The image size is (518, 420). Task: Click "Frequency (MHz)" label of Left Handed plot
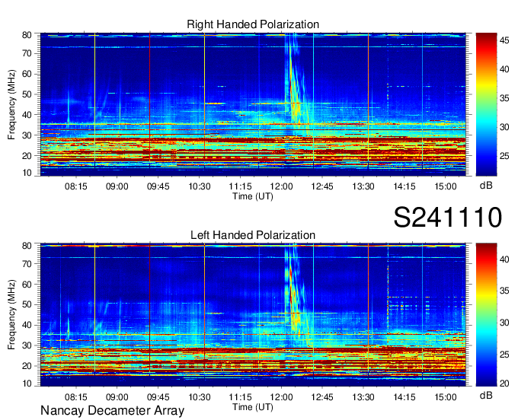pyautogui.click(x=11, y=315)
